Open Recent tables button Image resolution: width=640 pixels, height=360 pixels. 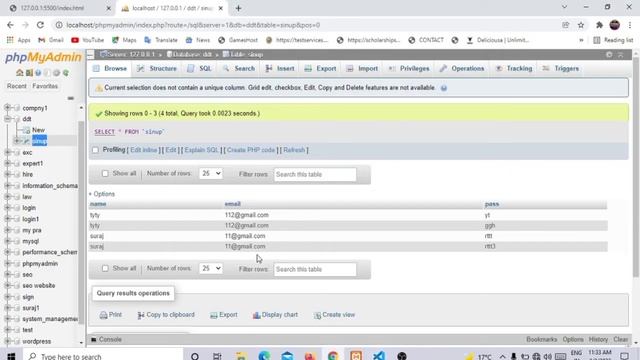point(17,86)
